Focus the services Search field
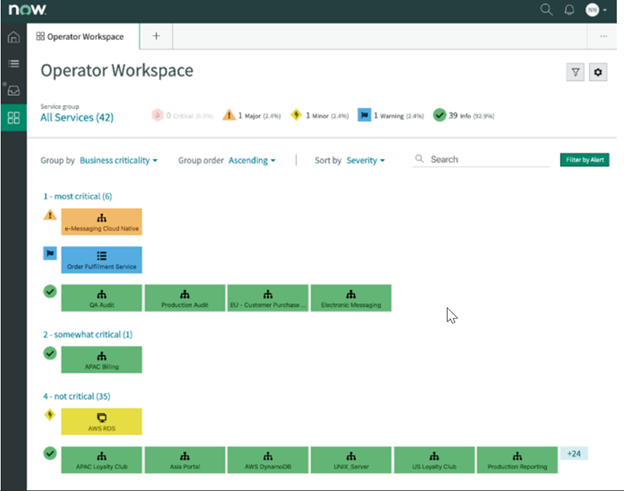 [x=482, y=160]
